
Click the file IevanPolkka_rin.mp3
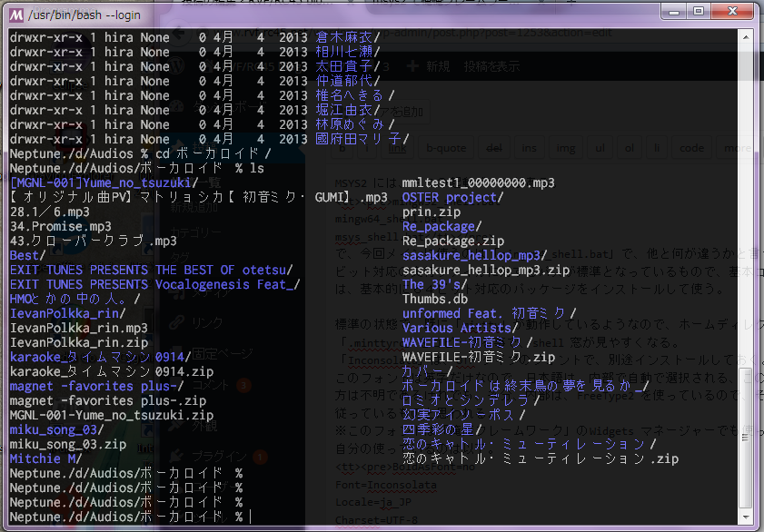tap(78, 328)
